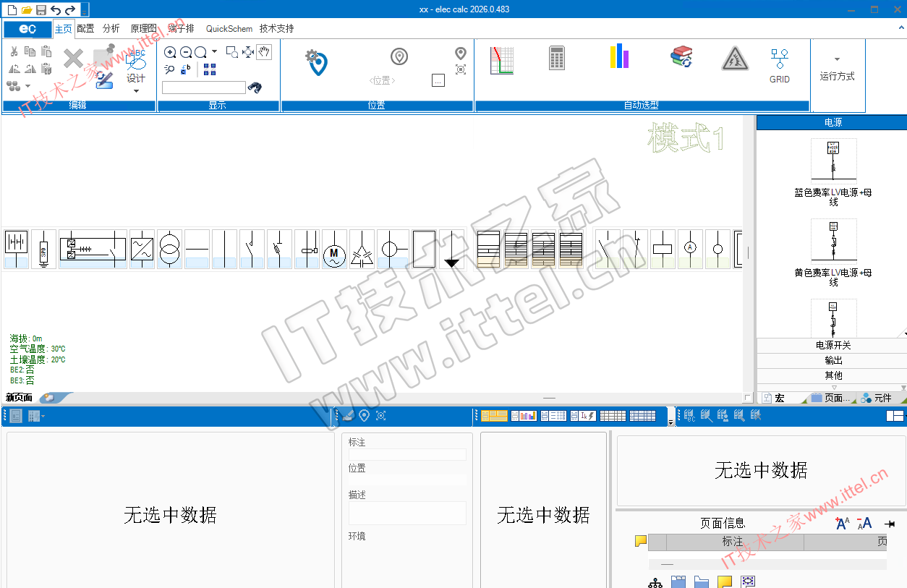Expand the 设计 dropdown arrow

click(136, 91)
